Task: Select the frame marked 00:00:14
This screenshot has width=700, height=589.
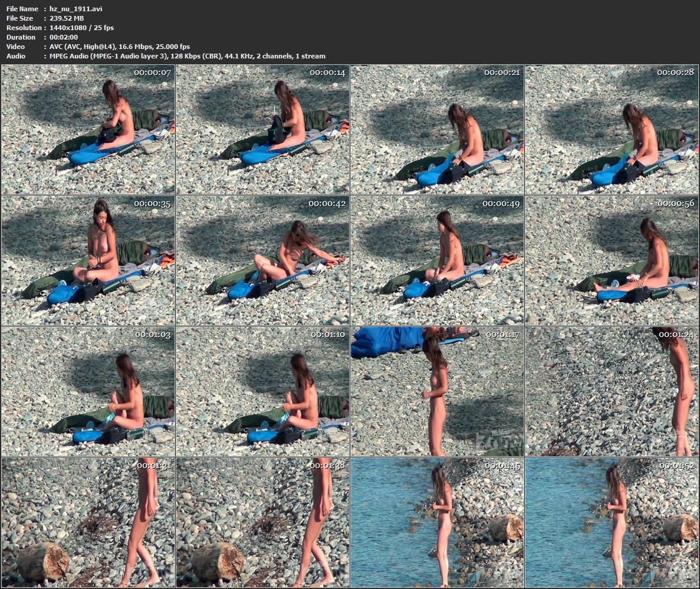Action: coord(262,129)
